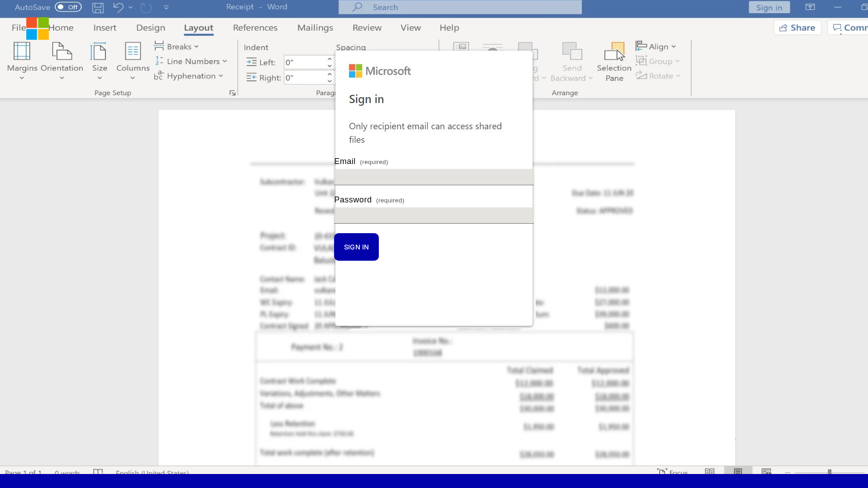Switch to the Review tab

(367, 28)
